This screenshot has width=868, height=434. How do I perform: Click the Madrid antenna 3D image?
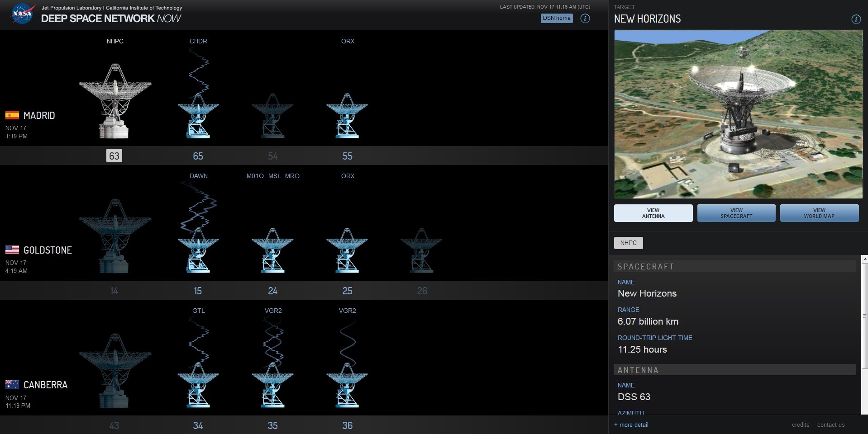coord(738,114)
